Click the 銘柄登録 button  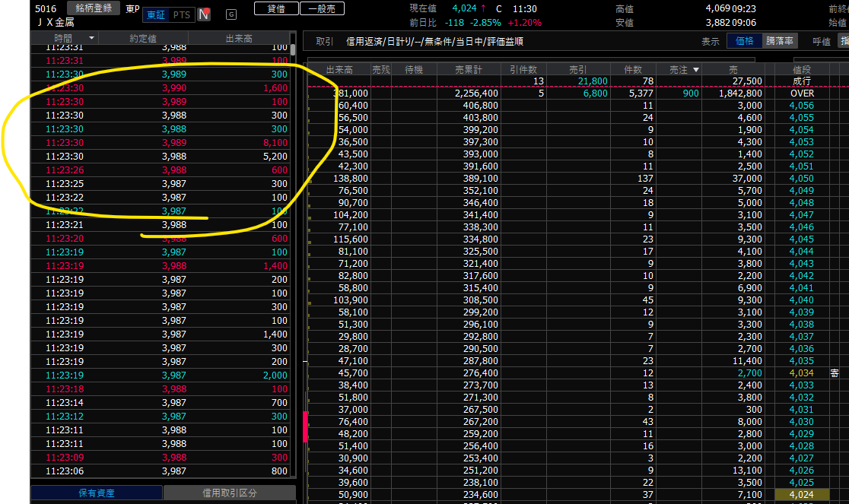94,8
